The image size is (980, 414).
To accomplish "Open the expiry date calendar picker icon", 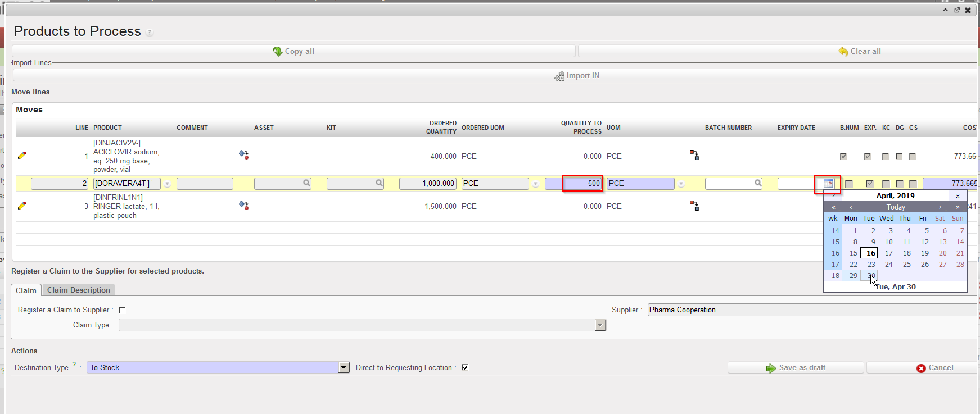I will (x=828, y=184).
